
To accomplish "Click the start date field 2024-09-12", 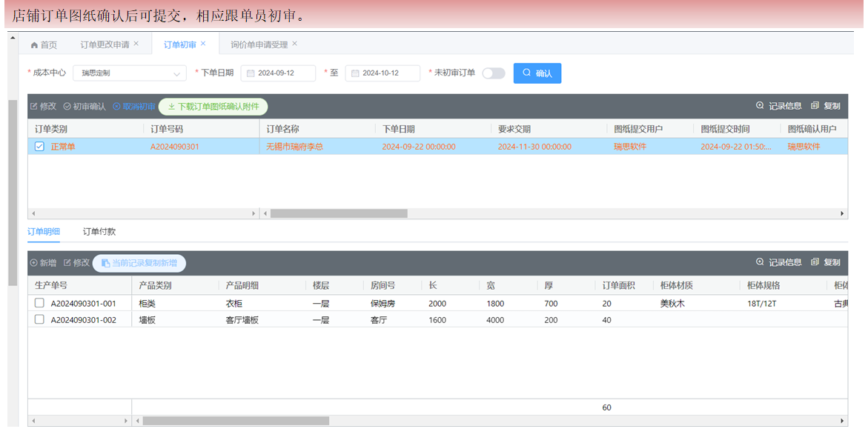I will click(x=278, y=73).
